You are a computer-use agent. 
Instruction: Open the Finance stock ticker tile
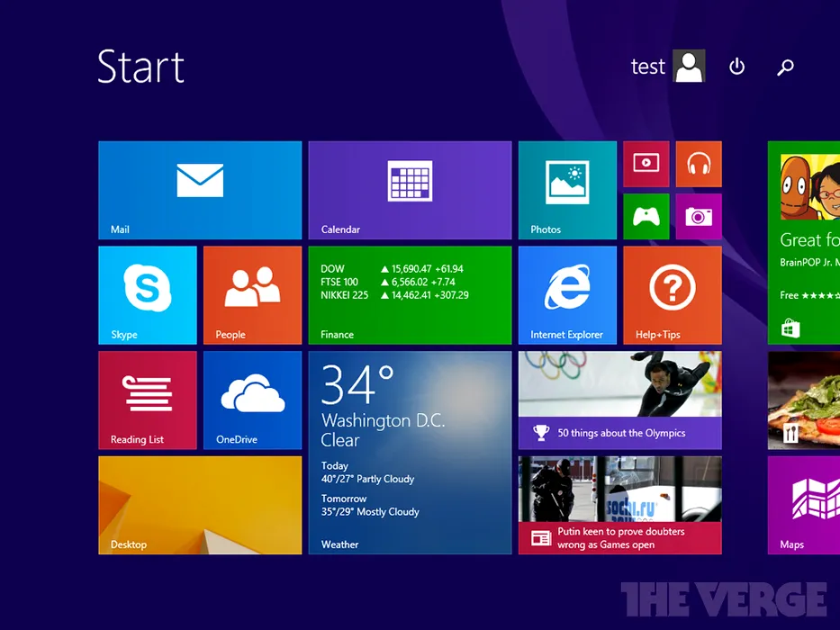point(410,294)
